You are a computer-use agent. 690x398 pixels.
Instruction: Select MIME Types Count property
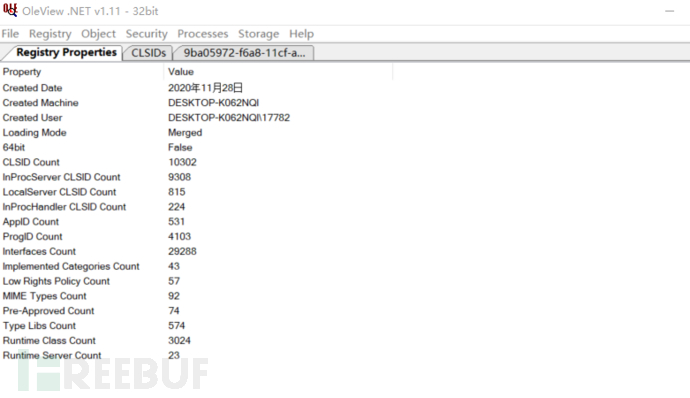click(x=44, y=296)
